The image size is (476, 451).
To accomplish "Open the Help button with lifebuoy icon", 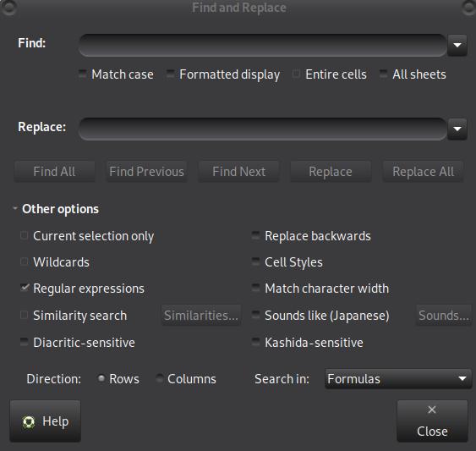I will (45, 421).
